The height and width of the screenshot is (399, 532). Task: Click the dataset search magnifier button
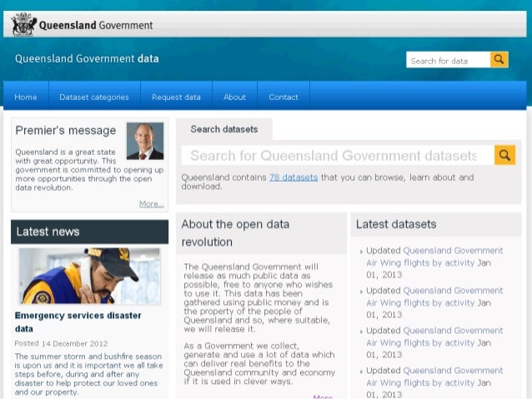504,155
